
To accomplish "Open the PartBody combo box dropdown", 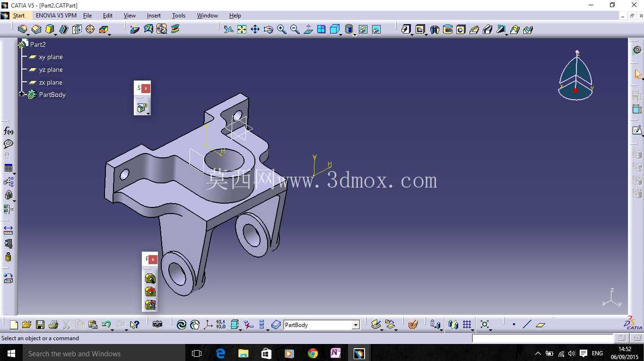I will pyautogui.click(x=356, y=325).
